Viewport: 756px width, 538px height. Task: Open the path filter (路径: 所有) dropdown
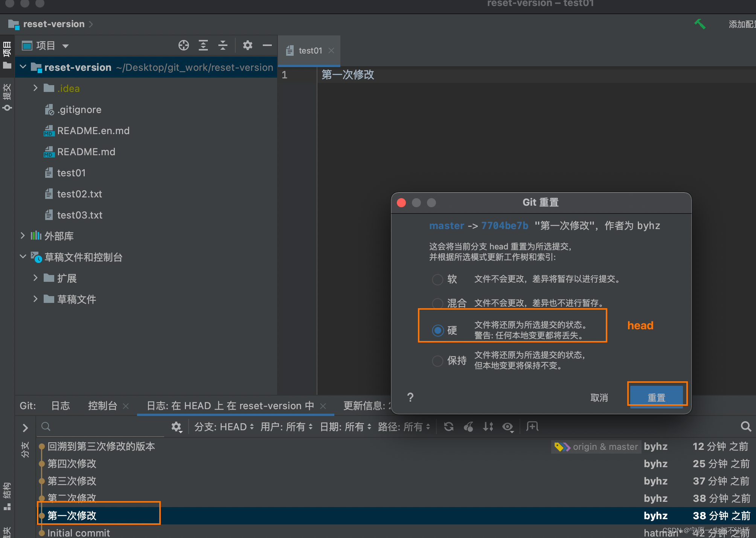(404, 427)
